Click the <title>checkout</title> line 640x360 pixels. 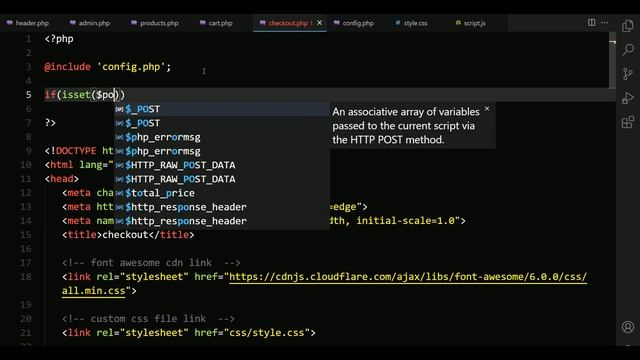(x=128, y=235)
